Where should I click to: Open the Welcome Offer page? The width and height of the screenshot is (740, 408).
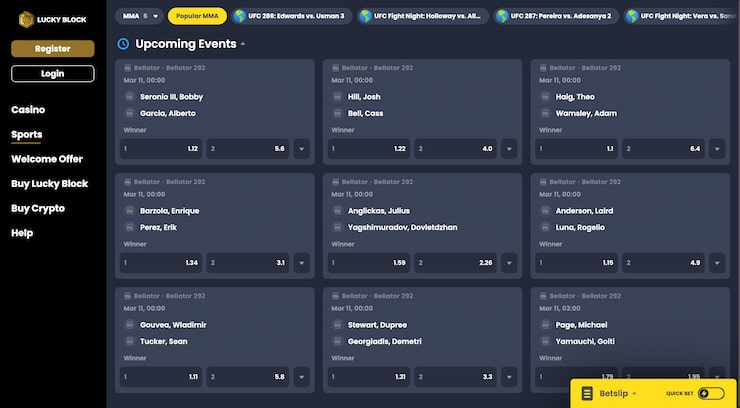tap(47, 159)
